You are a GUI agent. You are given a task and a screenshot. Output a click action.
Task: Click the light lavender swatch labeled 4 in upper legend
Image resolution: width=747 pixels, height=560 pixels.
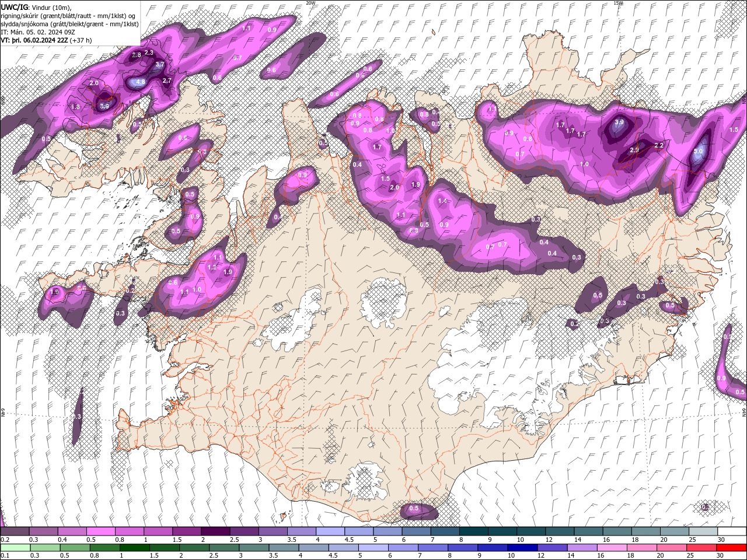(x=330, y=531)
